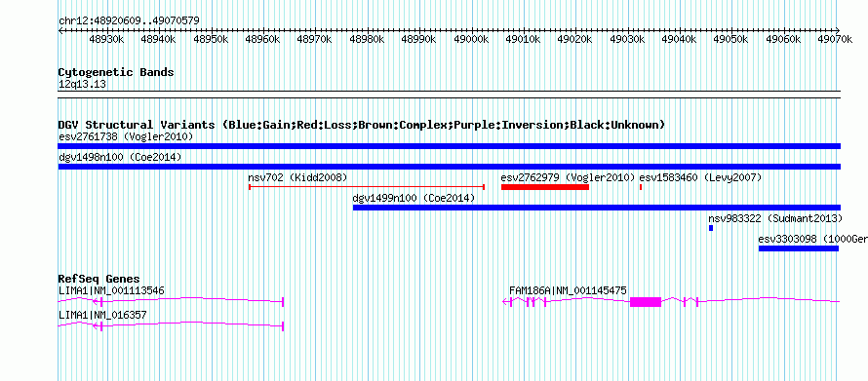
Task: Open the FAM186A|NM_001145475 gene label
Action: (568, 290)
